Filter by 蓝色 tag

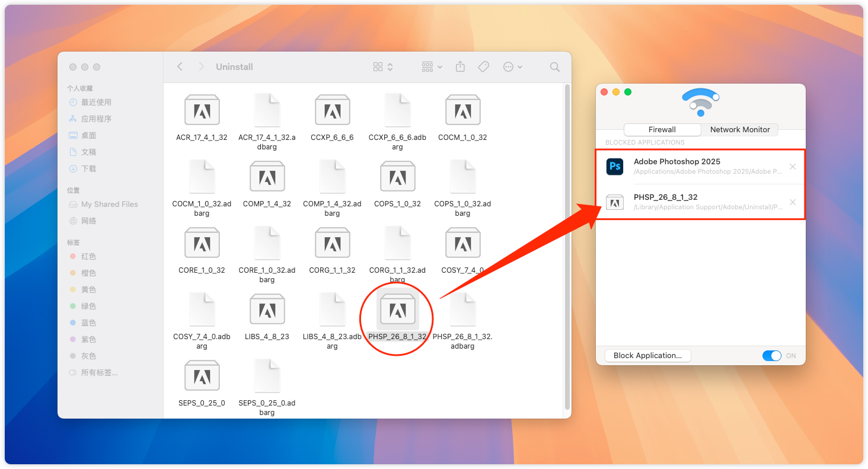[x=82, y=323]
